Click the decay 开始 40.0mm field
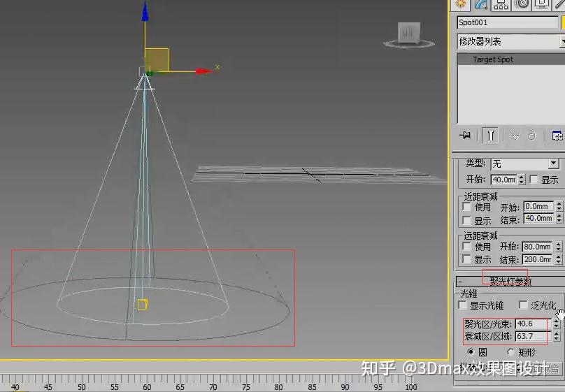 click(x=503, y=180)
